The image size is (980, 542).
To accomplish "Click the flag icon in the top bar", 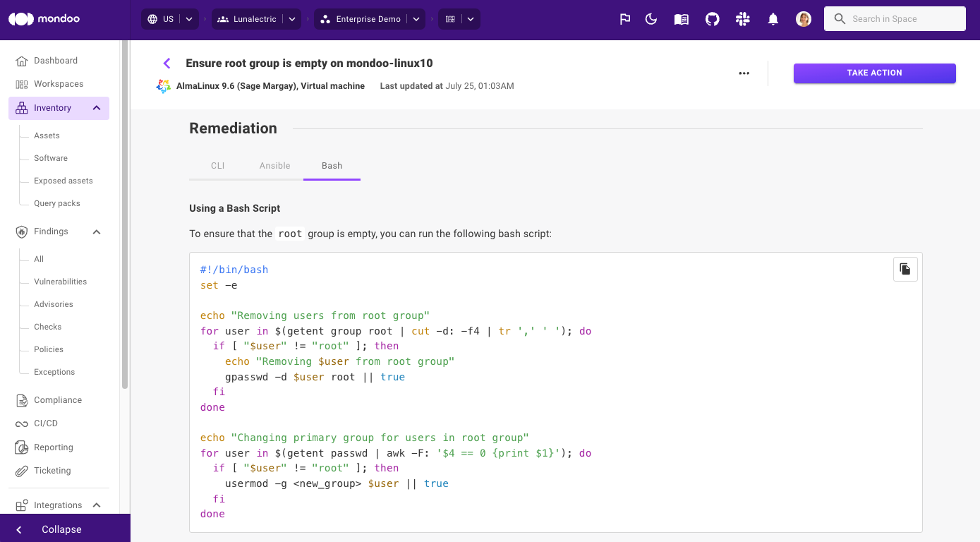I will (624, 19).
